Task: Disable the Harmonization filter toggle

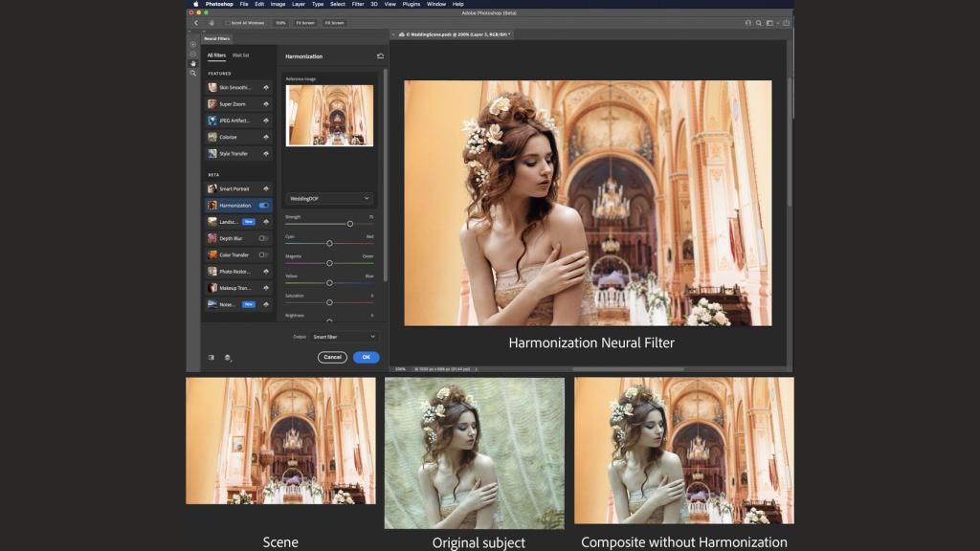Action: pos(263,206)
